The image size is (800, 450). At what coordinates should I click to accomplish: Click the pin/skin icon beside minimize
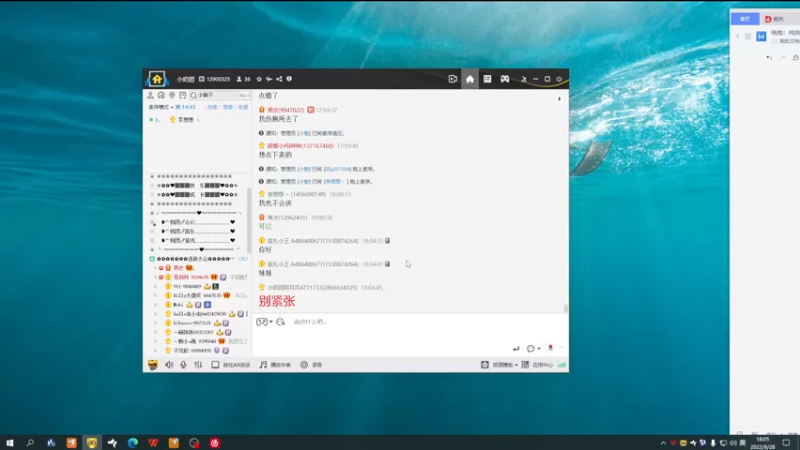tap(523, 79)
